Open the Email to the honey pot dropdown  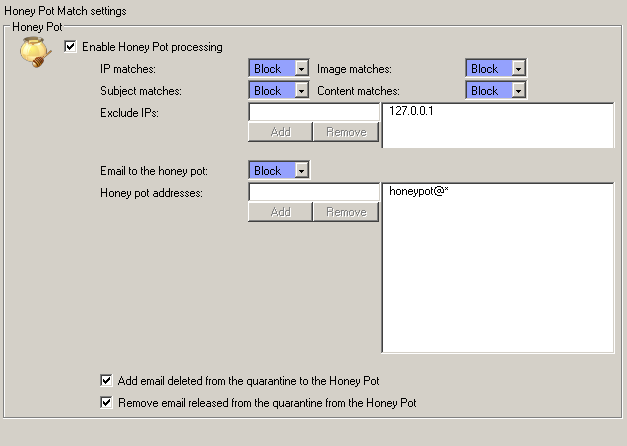pyautogui.click(x=301, y=171)
